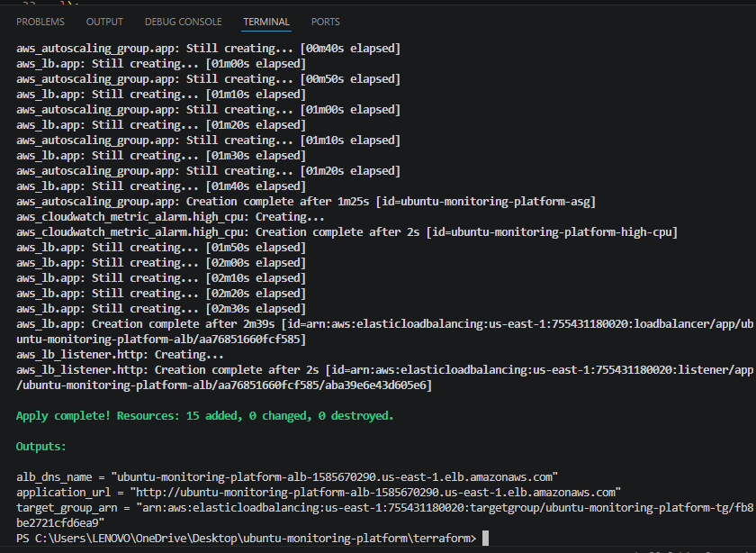
Task: Click 'aws_cloudwatch_metric_alarm.high_cpu: Creation complete after 2s' line
Action: tap(347, 232)
